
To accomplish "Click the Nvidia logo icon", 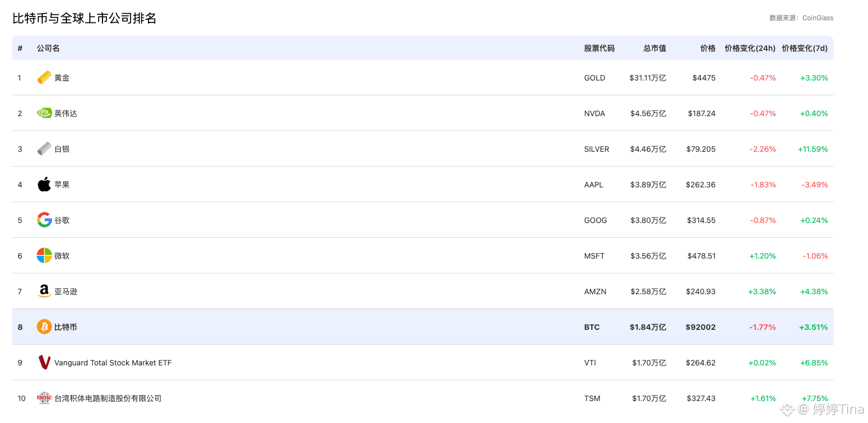I will pos(44,113).
